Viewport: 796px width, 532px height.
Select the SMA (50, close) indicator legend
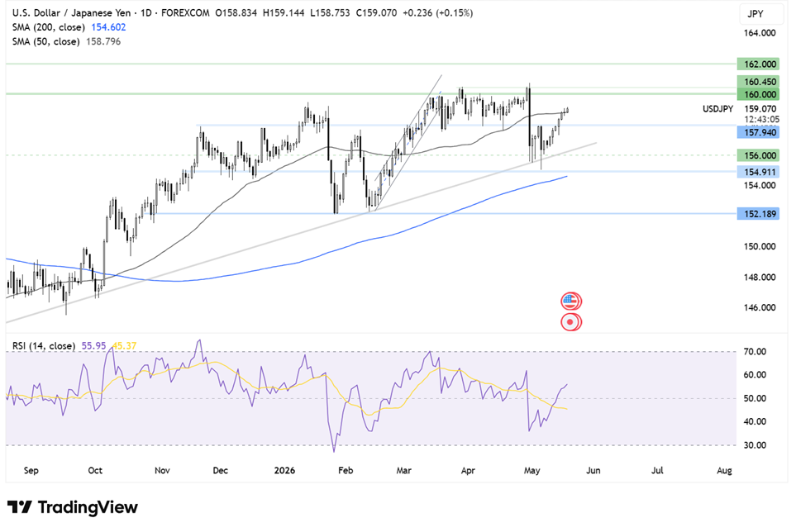[x=46, y=41]
